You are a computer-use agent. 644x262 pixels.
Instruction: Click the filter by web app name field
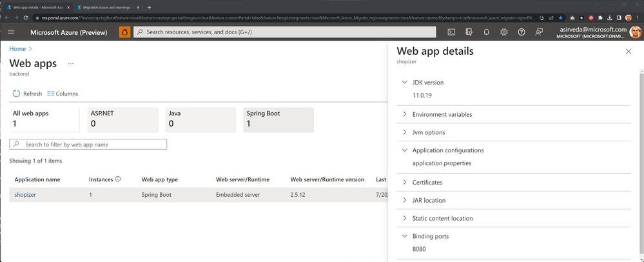[x=88, y=145]
